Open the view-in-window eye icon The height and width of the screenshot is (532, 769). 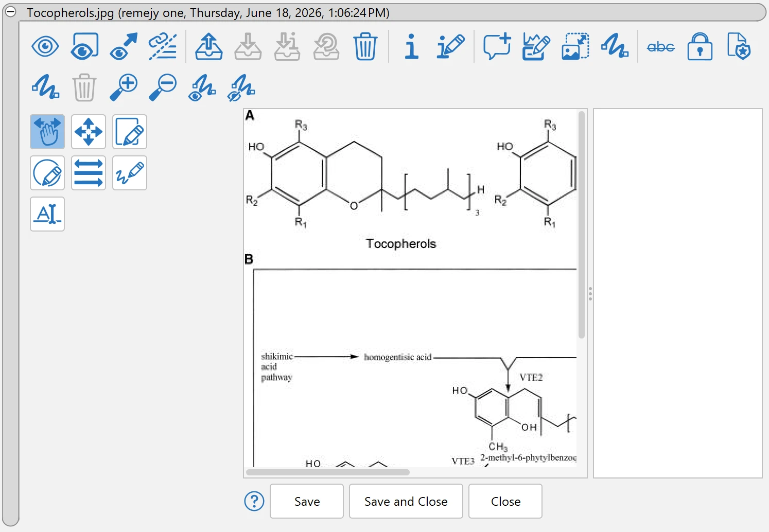click(84, 47)
